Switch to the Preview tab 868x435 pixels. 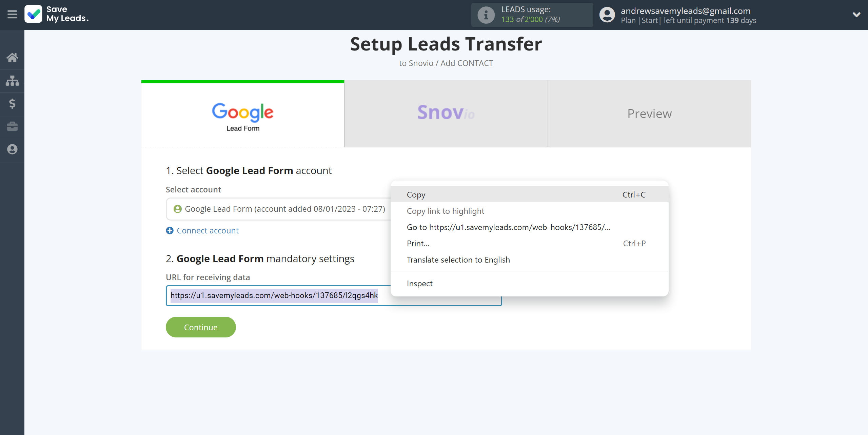(649, 114)
